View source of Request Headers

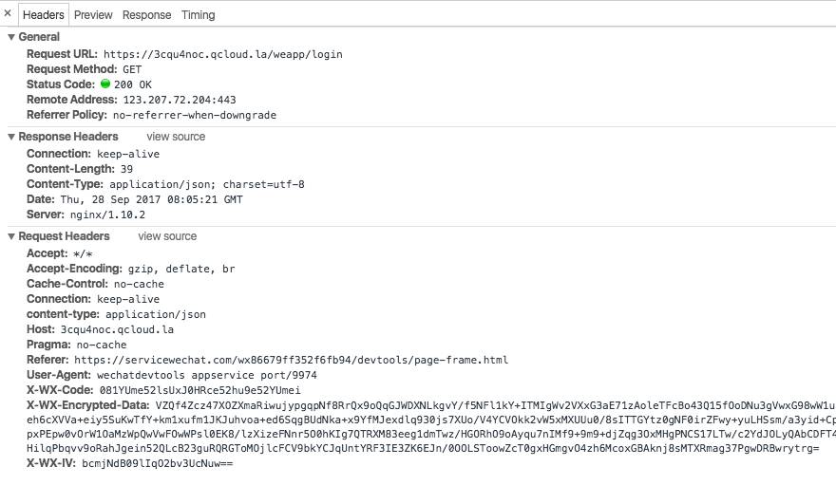click(167, 236)
